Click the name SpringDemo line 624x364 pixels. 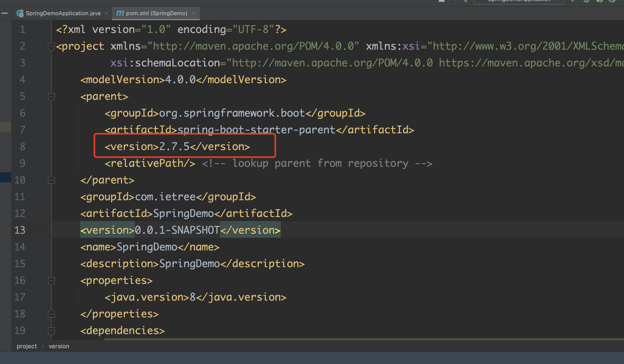tap(150, 247)
